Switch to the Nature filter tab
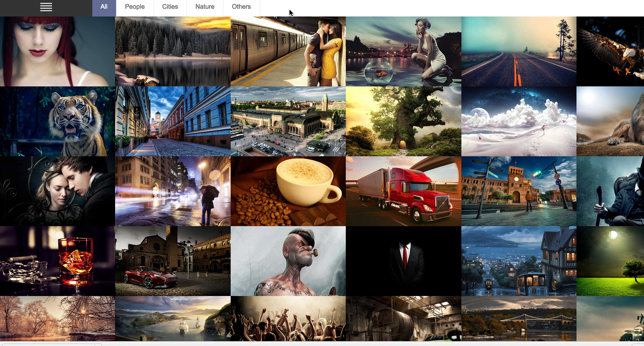 point(205,8)
